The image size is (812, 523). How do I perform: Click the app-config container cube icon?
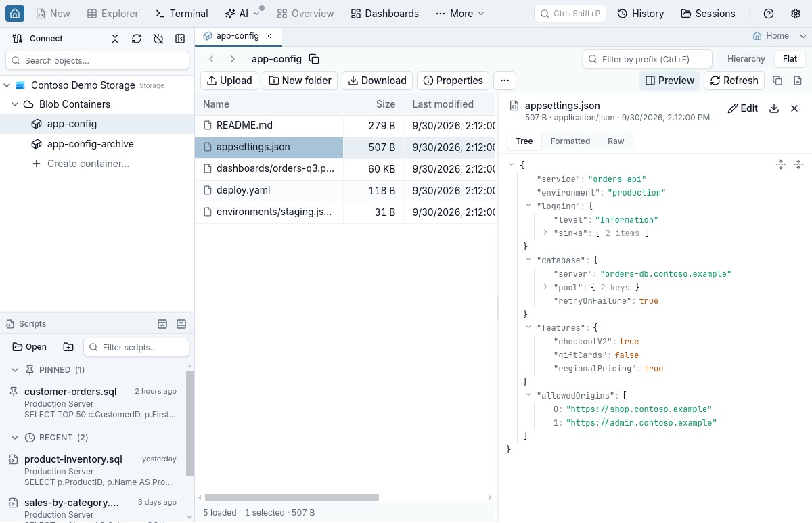[37, 124]
